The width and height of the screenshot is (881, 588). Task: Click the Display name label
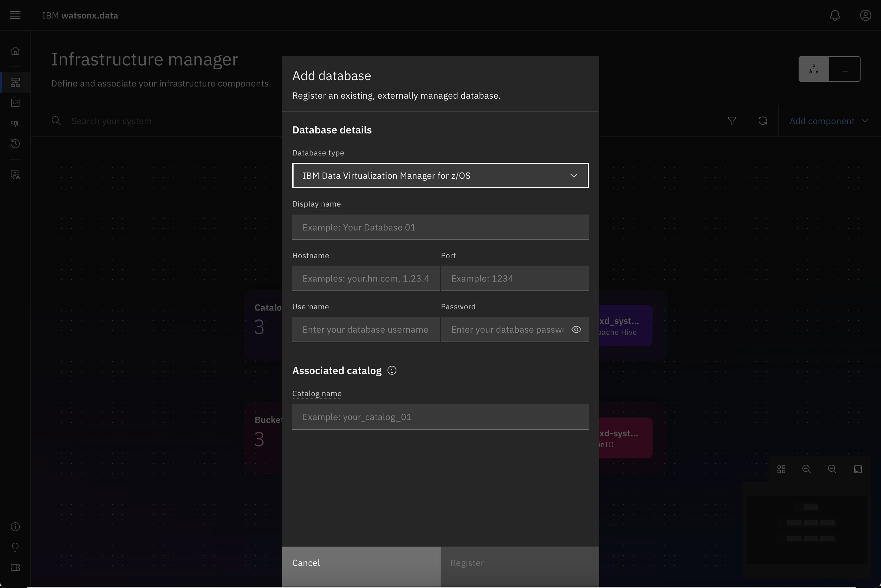tap(316, 204)
